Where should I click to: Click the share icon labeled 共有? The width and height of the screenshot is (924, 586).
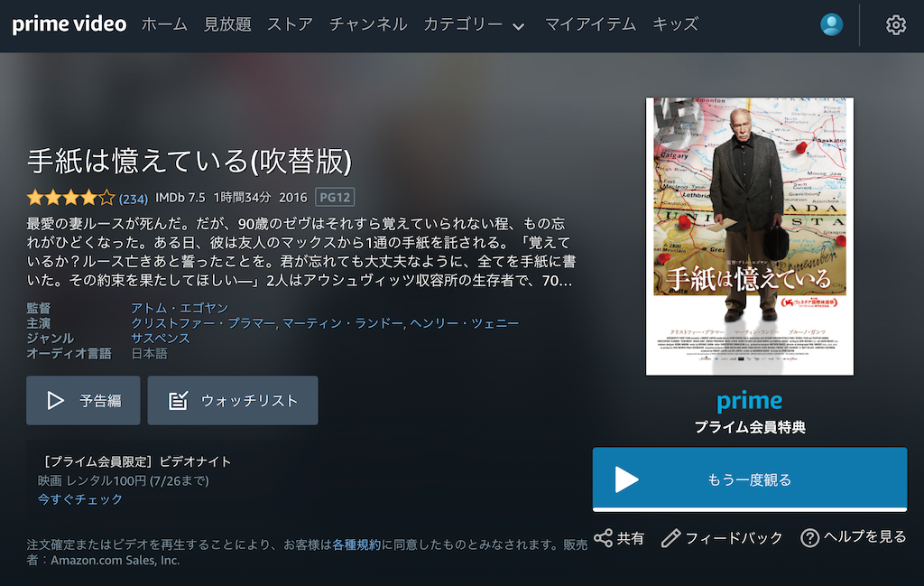tap(603, 537)
